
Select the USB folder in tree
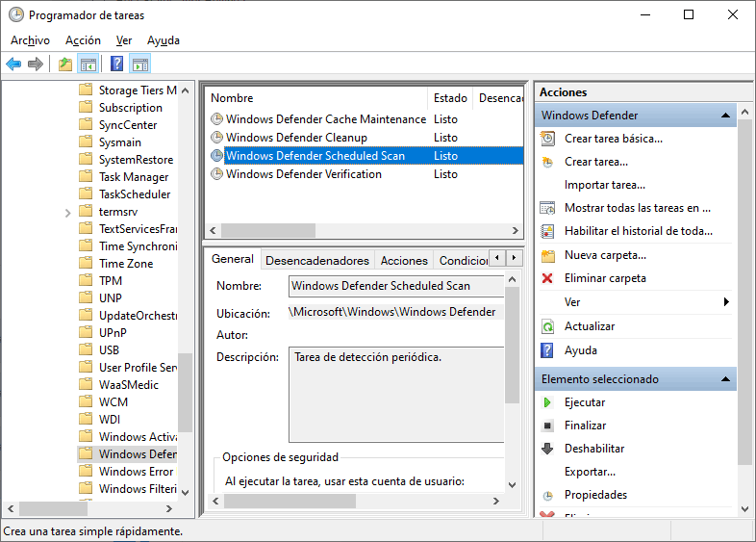coord(109,349)
